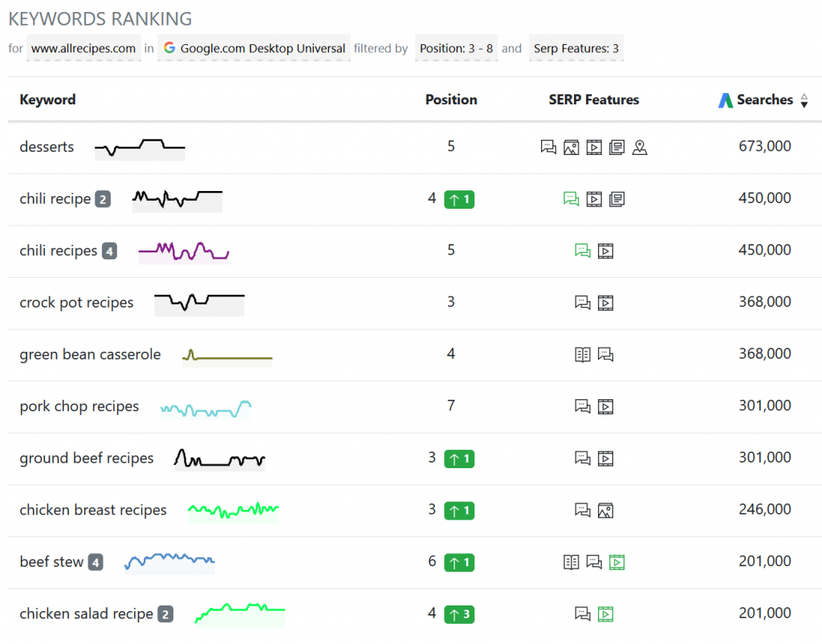Click related questions icon for green bean casserole

605,354
